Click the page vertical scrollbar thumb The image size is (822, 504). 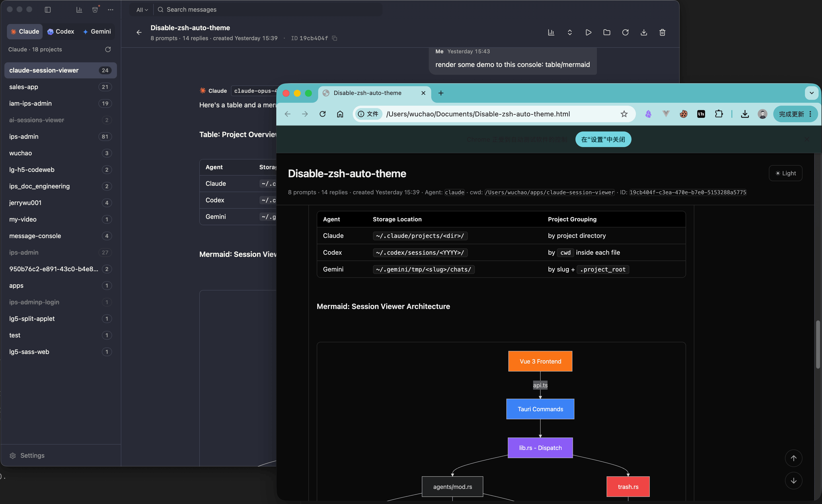[818, 344]
